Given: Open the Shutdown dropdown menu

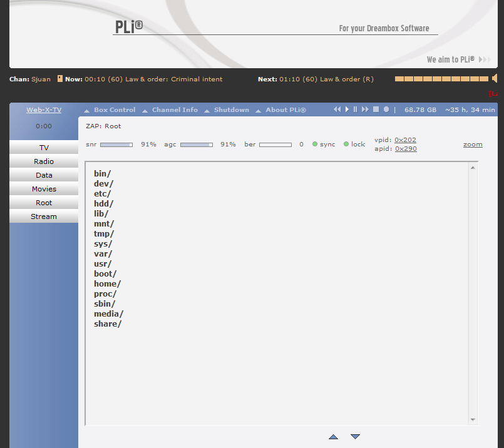Looking at the screenshot, I should pos(231,109).
